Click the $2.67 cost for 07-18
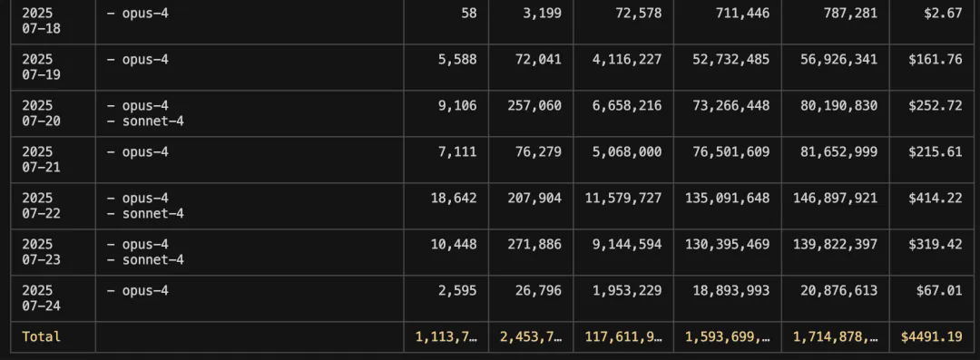Image resolution: width=980 pixels, height=360 pixels. click(x=943, y=13)
